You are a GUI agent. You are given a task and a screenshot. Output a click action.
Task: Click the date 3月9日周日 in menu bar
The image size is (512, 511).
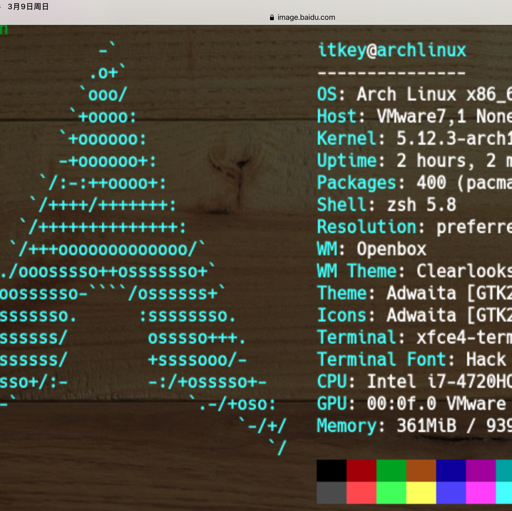28,7
